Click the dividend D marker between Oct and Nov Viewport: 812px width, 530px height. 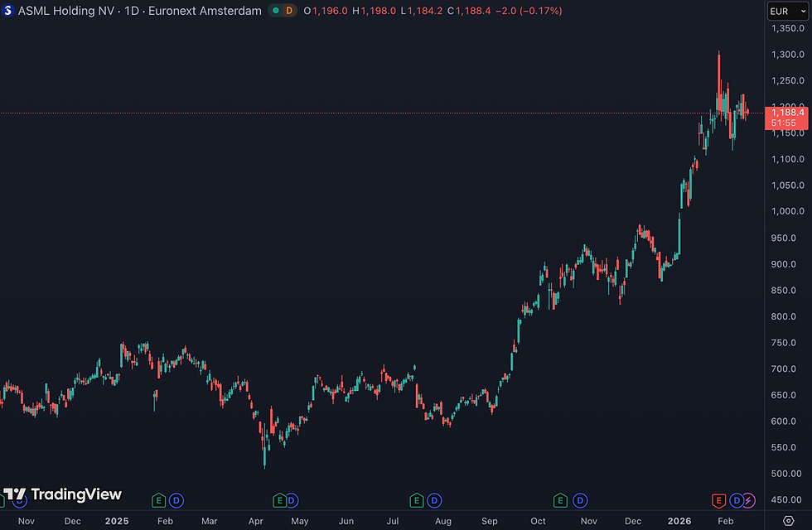pyautogui.click(x=580, y=500)
